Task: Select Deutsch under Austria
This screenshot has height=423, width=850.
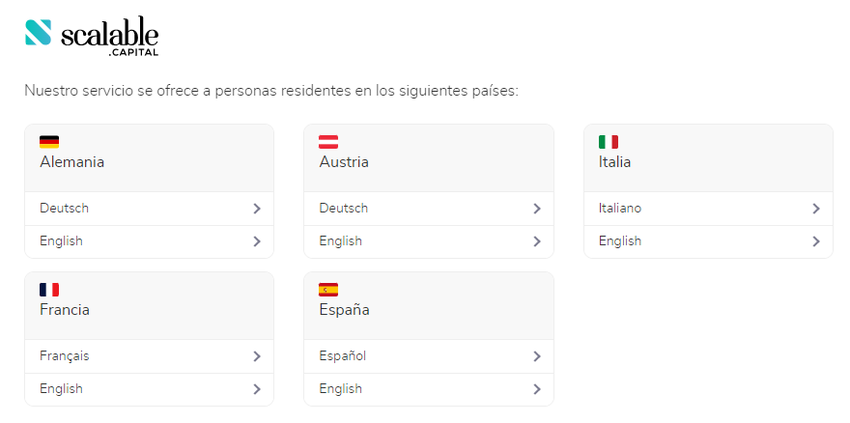Action: point(343,208)
